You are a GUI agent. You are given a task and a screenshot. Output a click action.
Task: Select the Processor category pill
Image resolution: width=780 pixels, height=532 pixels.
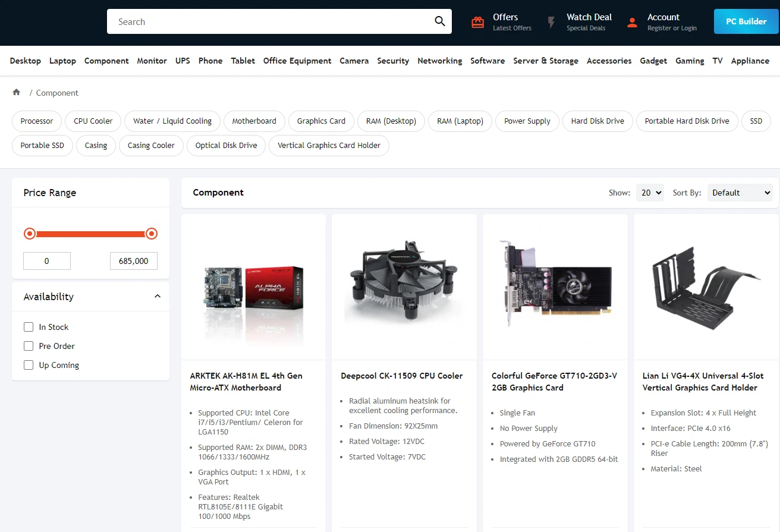pos(37,121)
